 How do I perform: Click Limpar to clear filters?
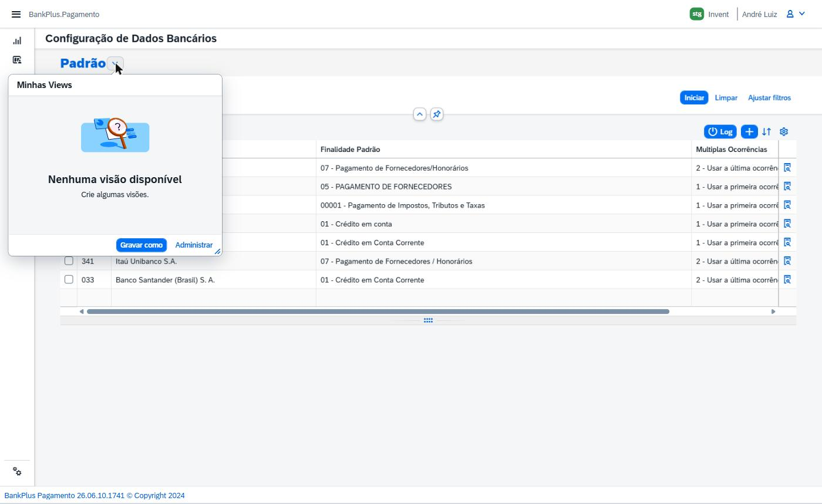[x=726, y=97]
